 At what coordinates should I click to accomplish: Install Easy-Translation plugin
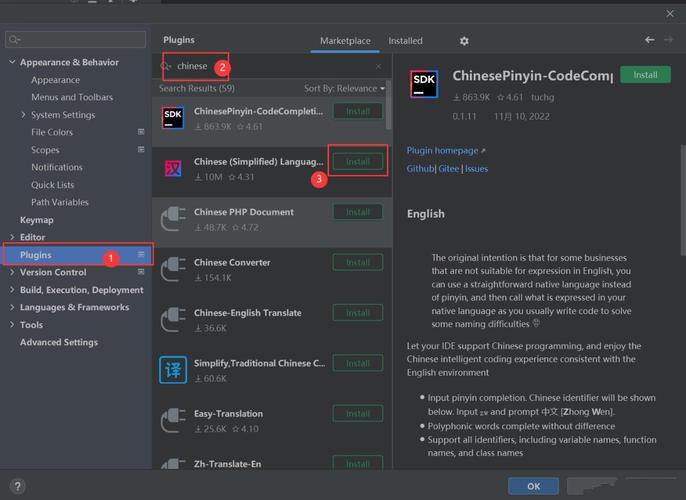pyautogui.click(x=358, y=413)
